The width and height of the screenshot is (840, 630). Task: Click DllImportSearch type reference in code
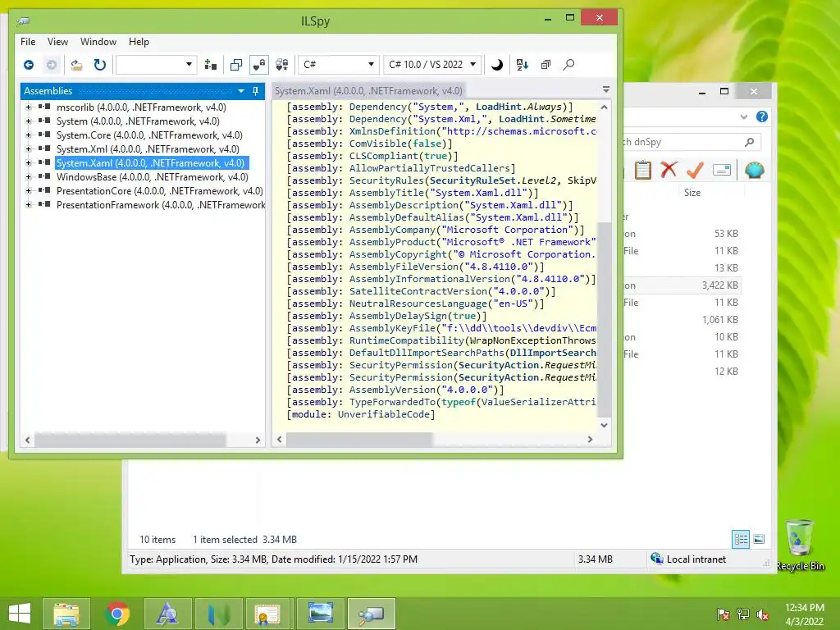click(553, 353)
